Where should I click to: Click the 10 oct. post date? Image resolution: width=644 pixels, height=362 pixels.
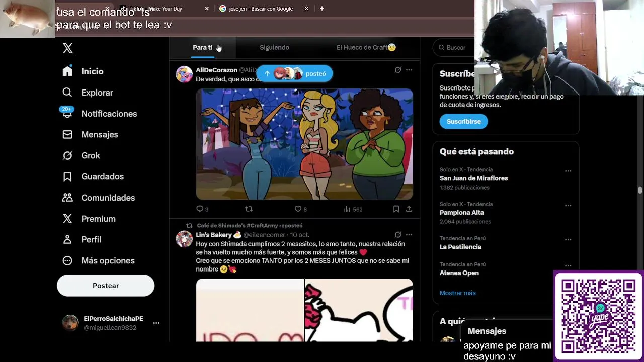click(x=300, y=235)
